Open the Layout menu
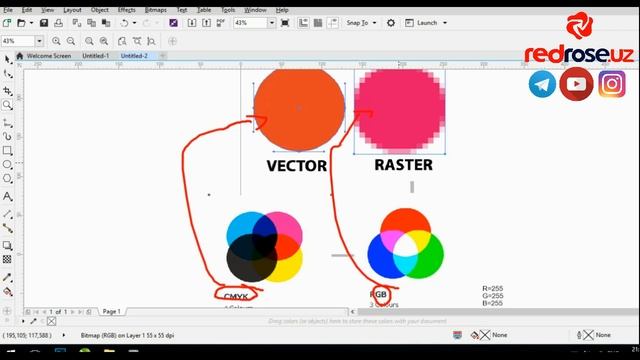The height and width of the screenshot is (360, 640). (72, 10)
